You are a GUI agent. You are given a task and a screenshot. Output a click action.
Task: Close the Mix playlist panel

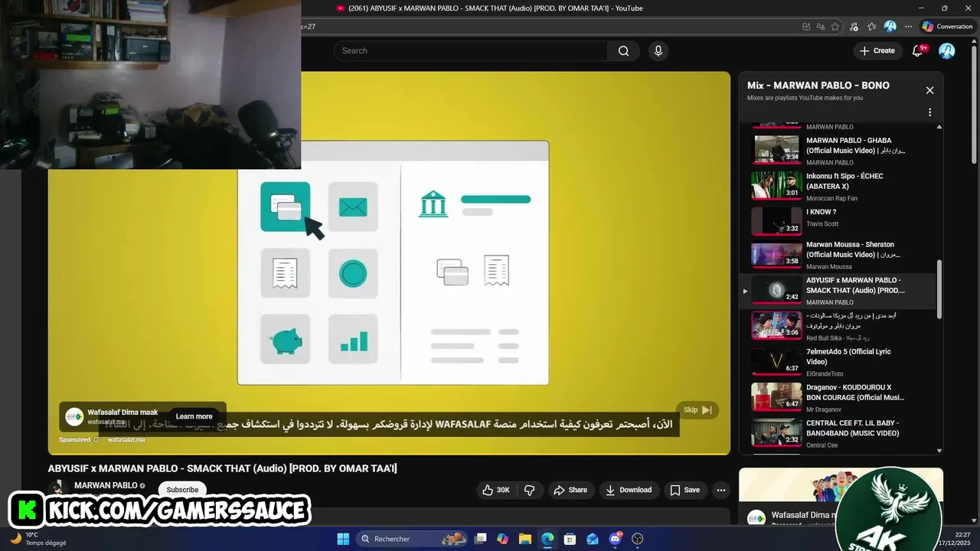click(929, 90)
